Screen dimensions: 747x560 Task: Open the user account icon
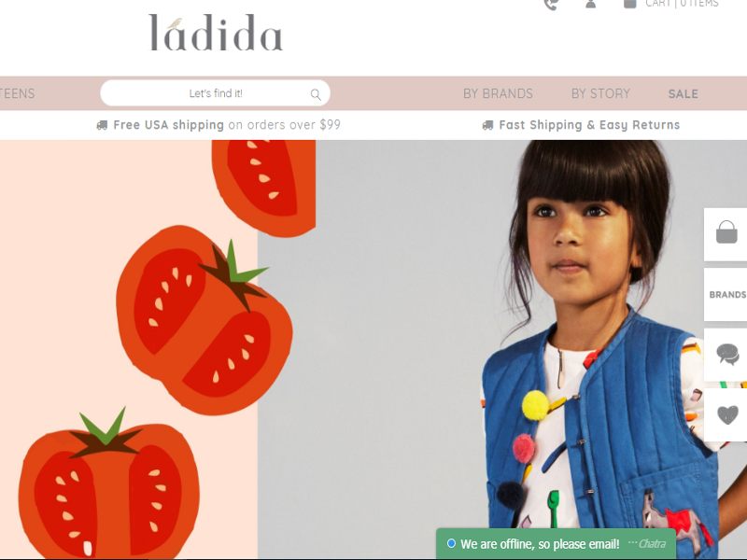coord(591,4)
